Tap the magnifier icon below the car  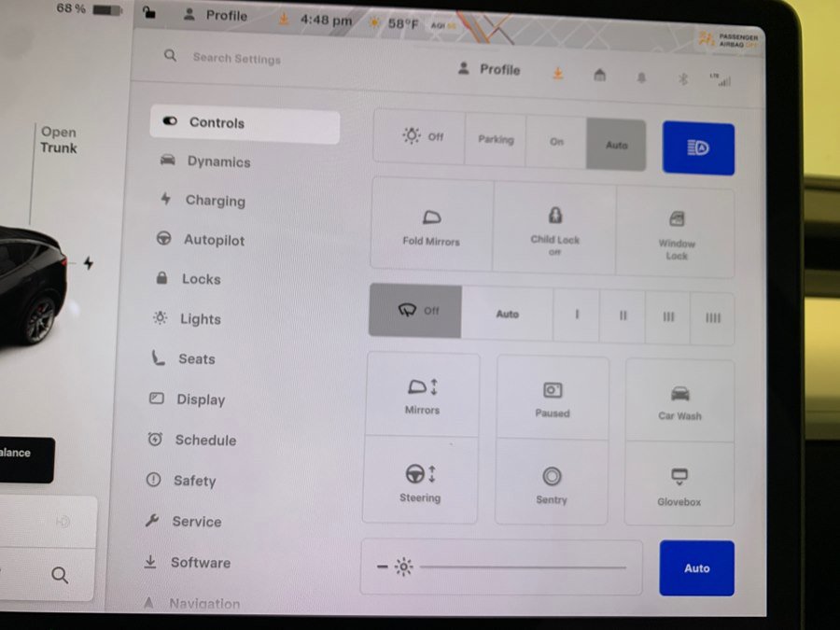[x=60, y=575]
